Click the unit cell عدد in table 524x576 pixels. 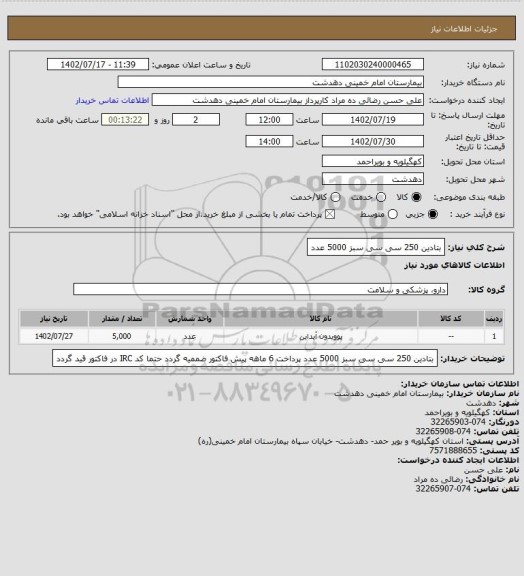point(190,336)
